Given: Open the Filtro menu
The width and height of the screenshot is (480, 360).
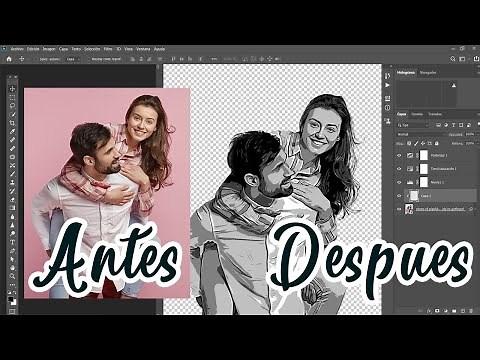Looking at the screenshot, I should 108,49.
